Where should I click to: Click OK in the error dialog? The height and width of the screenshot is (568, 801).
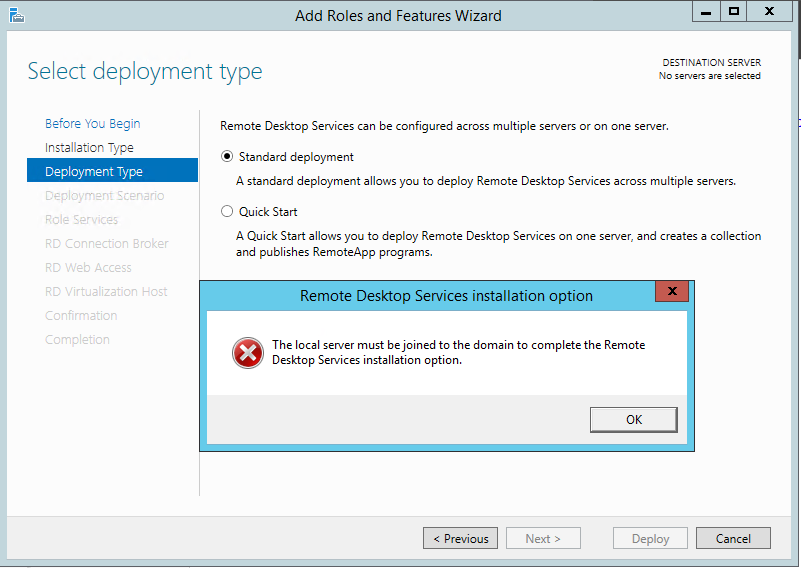(633, 420)
